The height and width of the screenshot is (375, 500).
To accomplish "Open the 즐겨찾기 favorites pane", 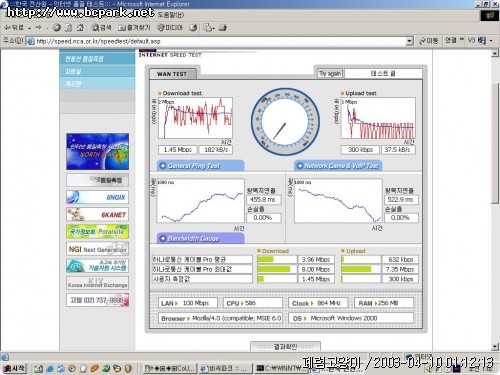I will 134,28.
